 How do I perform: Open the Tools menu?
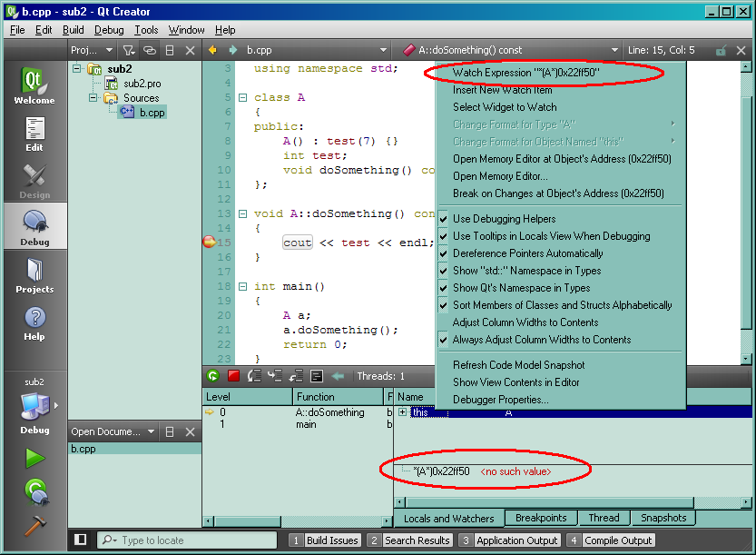[x=146, y=30]
